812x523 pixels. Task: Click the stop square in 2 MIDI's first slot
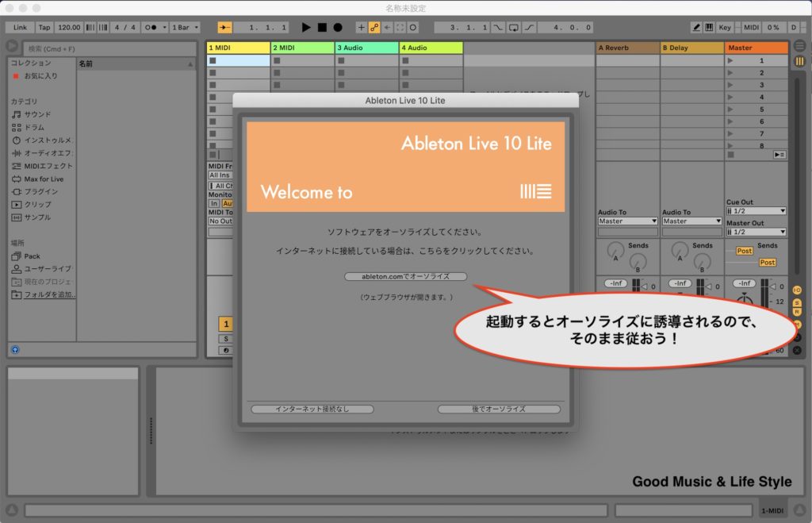(x=277, y=60)
